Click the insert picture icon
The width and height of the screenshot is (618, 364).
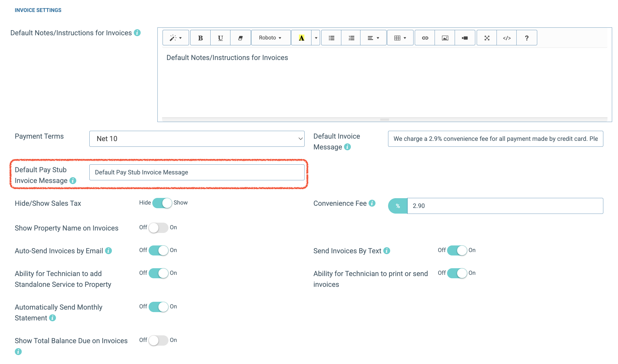tap(445, 38)
